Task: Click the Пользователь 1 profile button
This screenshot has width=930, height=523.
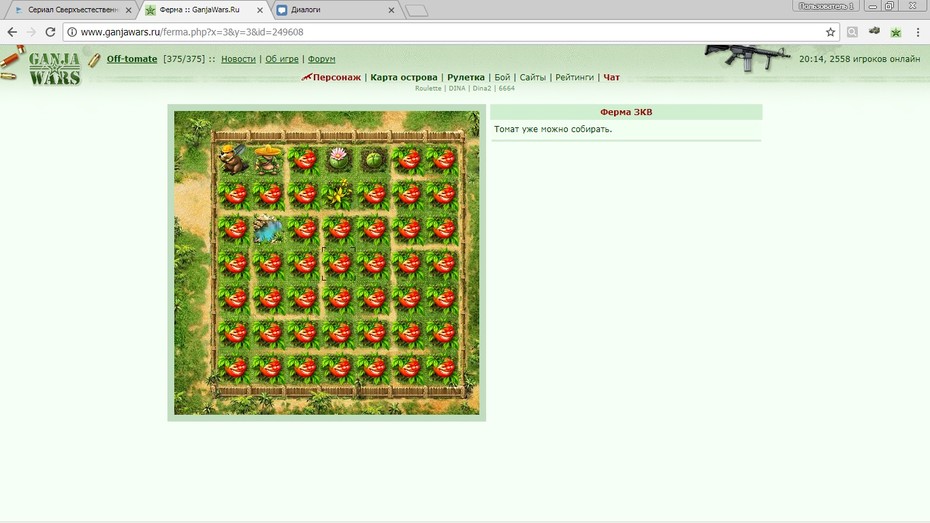Action: coord(826,6)
